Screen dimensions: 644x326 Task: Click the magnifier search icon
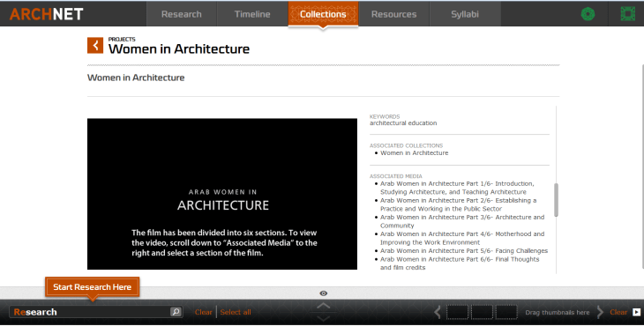(x=176, y=312)
